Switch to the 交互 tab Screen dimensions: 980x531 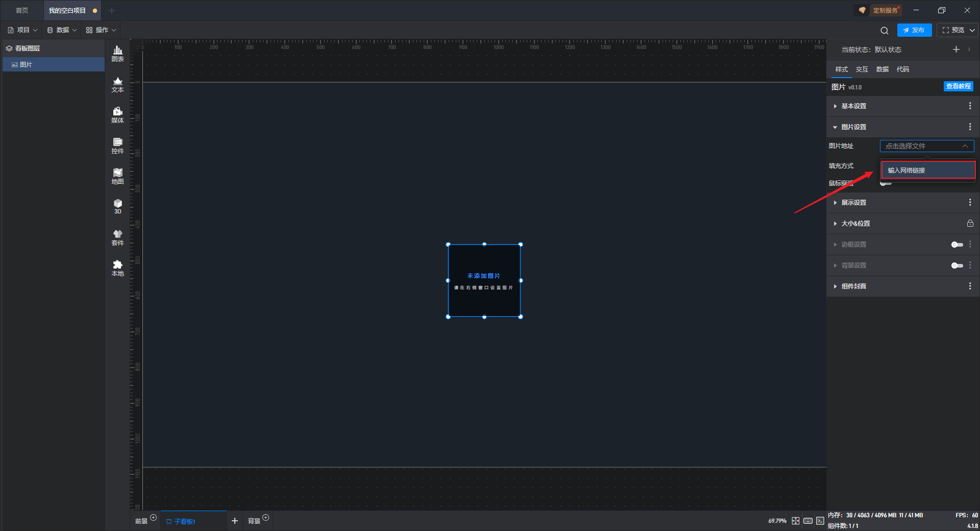coord(862,69)
